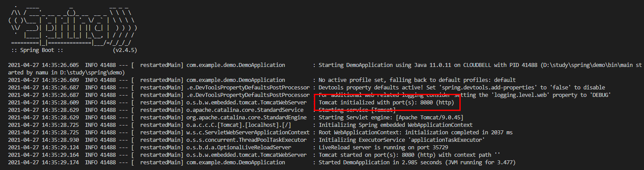
Task: Click the timestamp '2021-04-27 14:35:29.124'
Action: tap(44, 148)
